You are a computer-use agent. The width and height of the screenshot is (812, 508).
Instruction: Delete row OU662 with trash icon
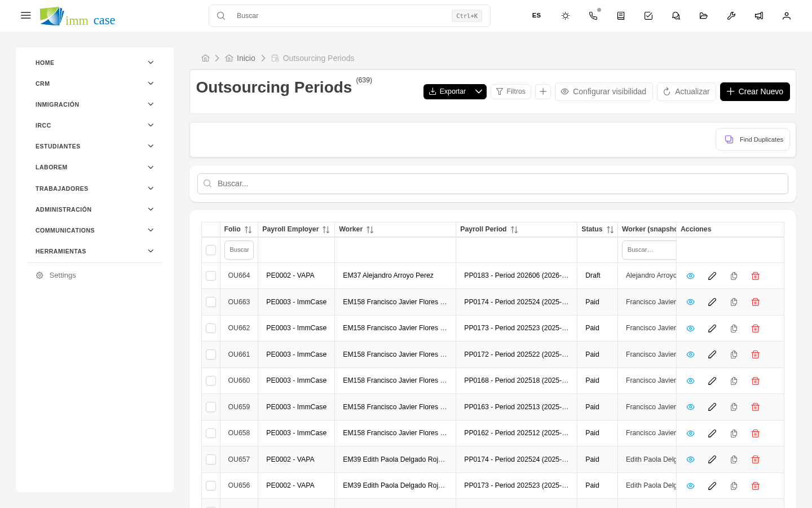(x=756, y=329)
